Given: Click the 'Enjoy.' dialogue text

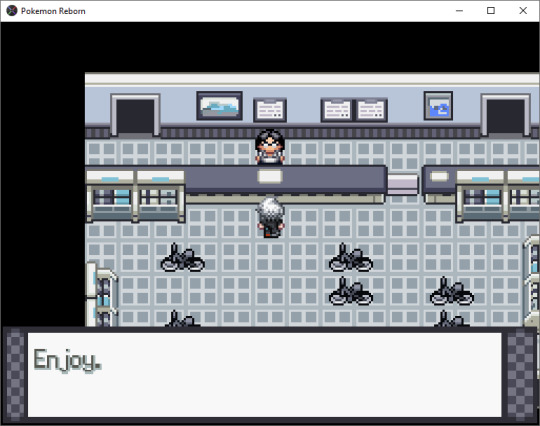Looking at the screenshot, I should coord(68,361).
